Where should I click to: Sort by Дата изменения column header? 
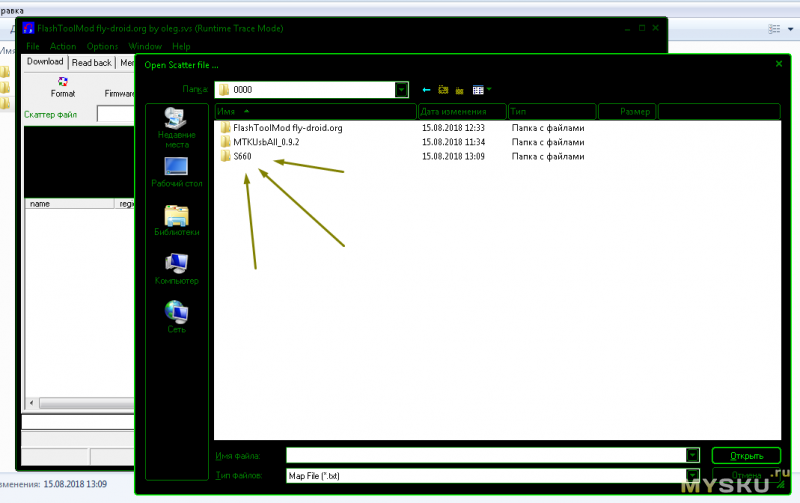tap(462, 111)
